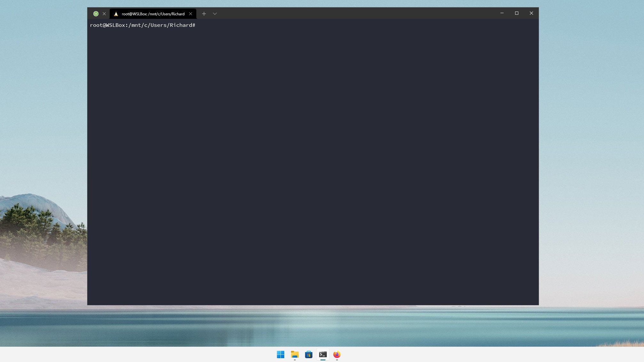This screenshot has width=644, height=362.
Task: Launch Microsoft Store from the taskbar
Action: (x=309, y=354)
